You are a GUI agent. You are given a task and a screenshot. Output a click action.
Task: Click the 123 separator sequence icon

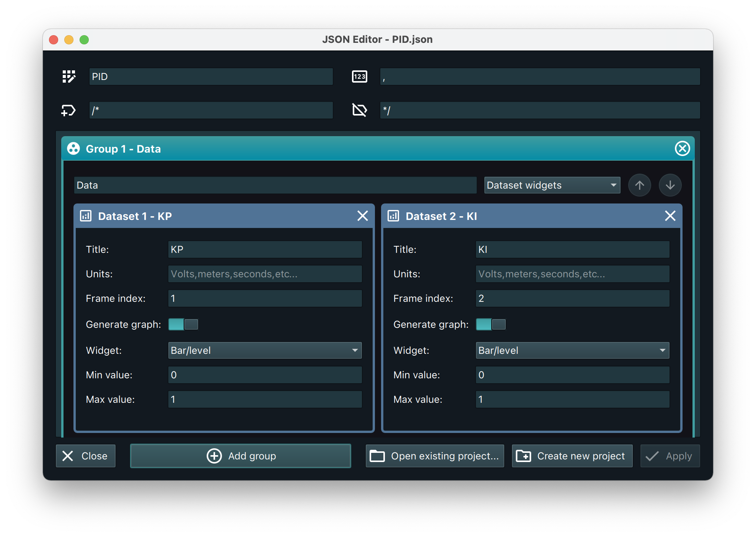click(x=359, y=76)
